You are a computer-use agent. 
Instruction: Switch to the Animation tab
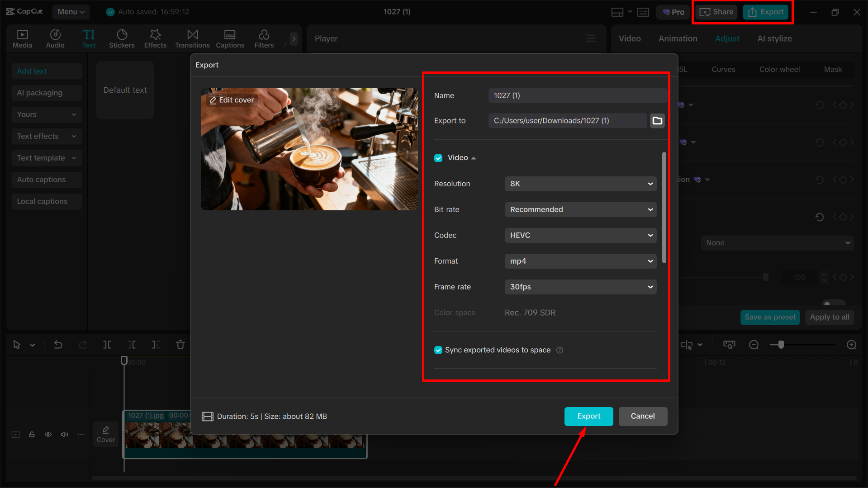tap(677, 38)
